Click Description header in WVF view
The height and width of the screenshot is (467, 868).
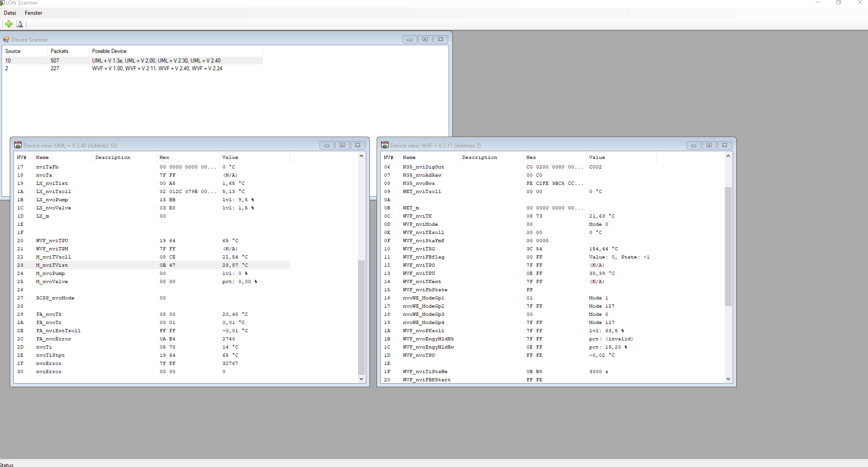(x=491, y=157)
